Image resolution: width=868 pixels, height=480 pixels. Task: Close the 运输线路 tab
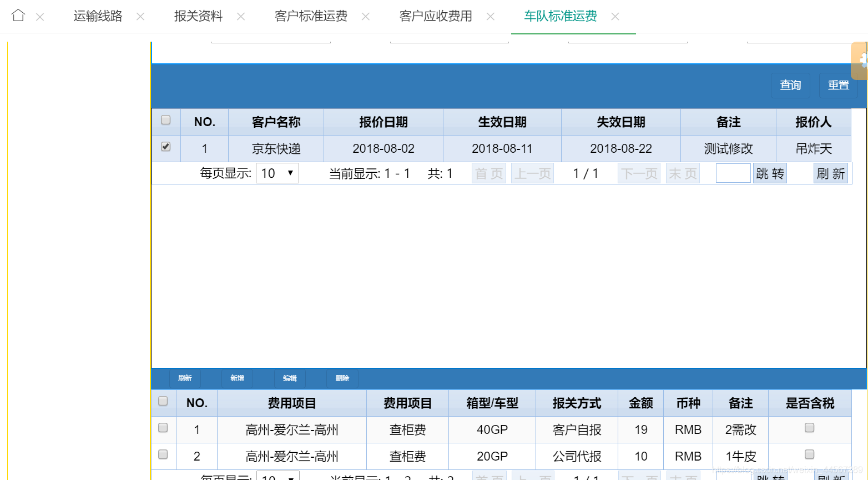coord(140,17)
